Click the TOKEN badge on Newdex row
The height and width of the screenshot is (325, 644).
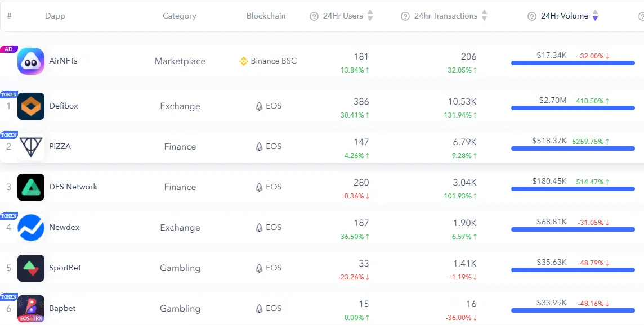coord(8,216)
